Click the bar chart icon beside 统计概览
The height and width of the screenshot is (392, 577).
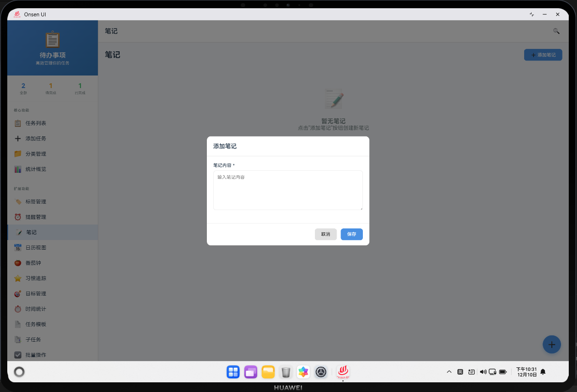(17, 169)
